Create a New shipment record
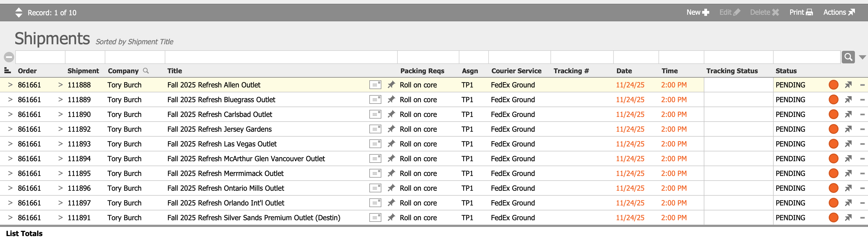868x247 pixels. click(x=698, y=13)
